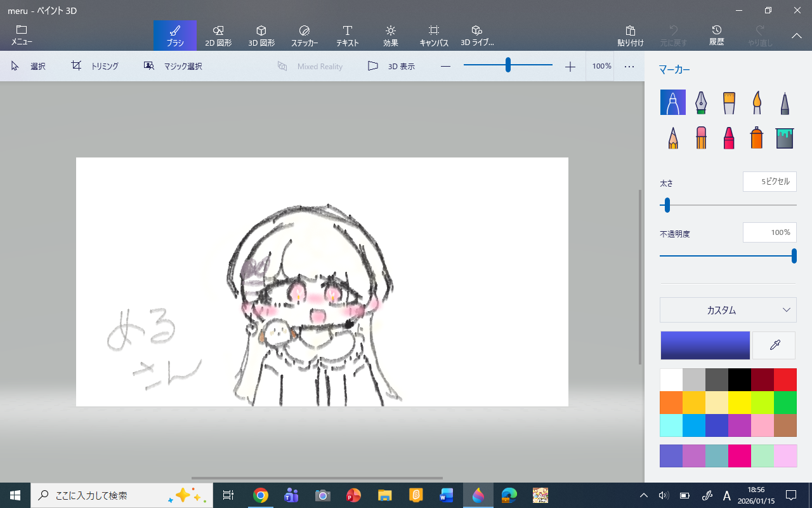812x508 pixels.
Task: Open the ステッカー tab
Action: pos(304,36)
